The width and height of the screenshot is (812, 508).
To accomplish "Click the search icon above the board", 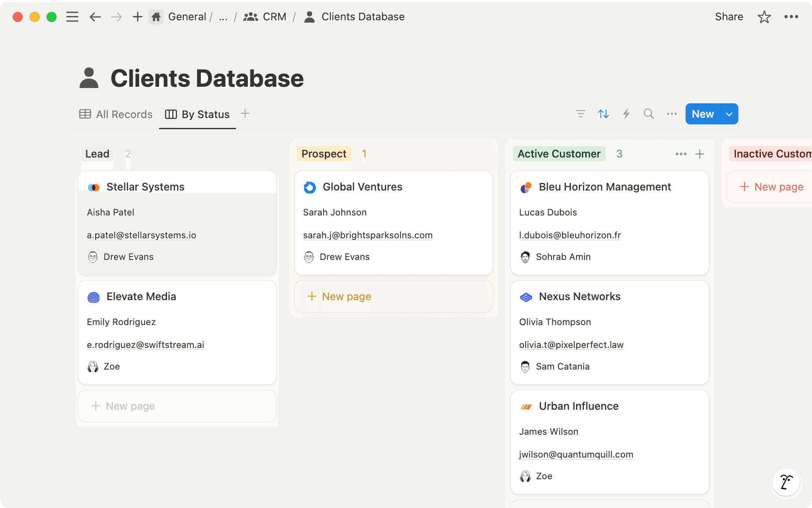I will point(648,113).
